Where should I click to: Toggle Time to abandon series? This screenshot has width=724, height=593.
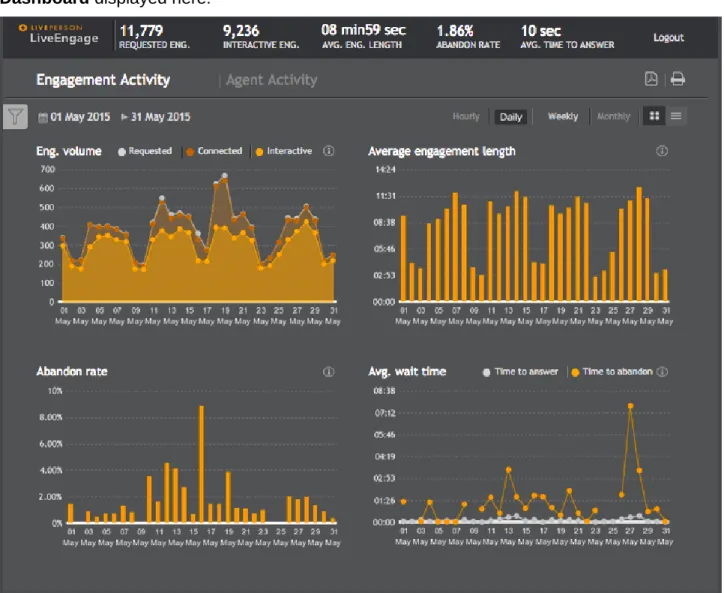click(612, 372)
